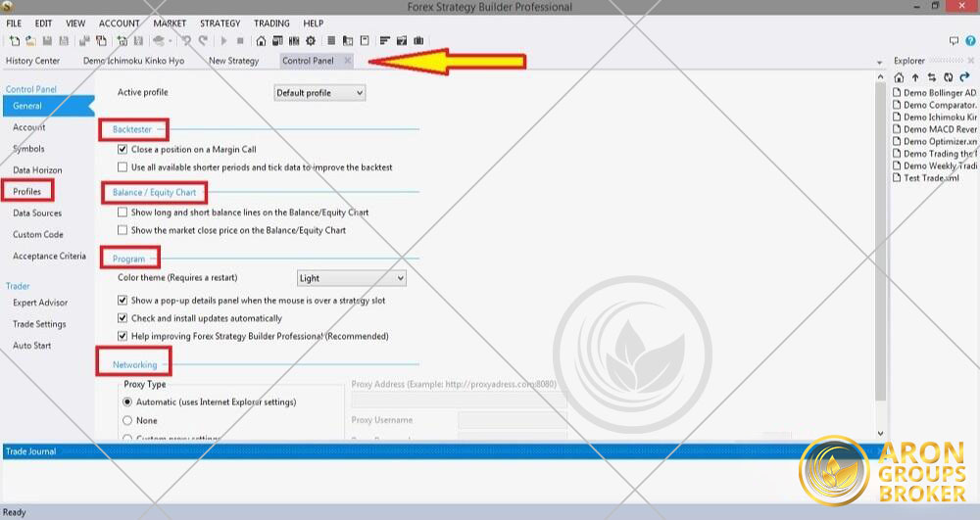
Task: Check Show the market close price
Action: point(122,230)
